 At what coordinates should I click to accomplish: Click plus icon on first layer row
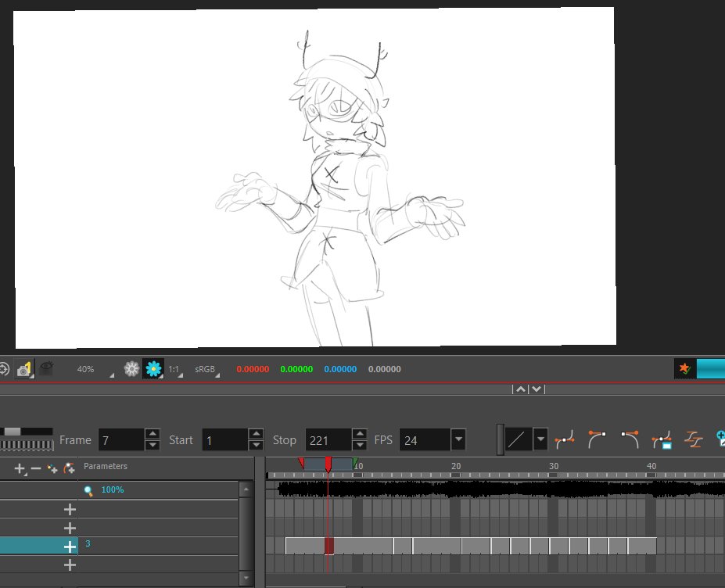click(x=70, y=509)
